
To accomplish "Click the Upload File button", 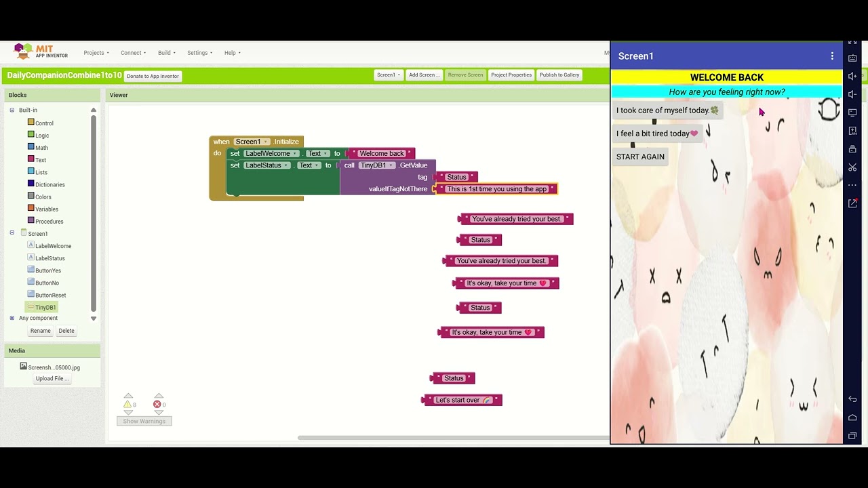I will click(x=52, y=379).
